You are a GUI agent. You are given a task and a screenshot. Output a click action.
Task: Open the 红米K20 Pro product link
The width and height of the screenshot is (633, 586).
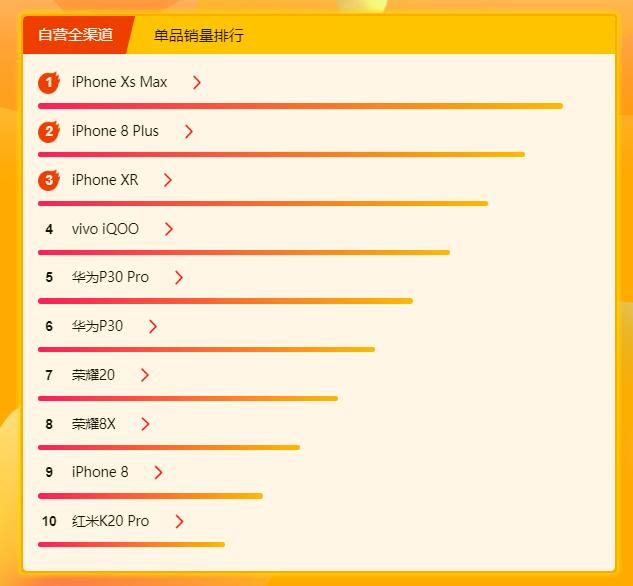click(x=110, y=521)
